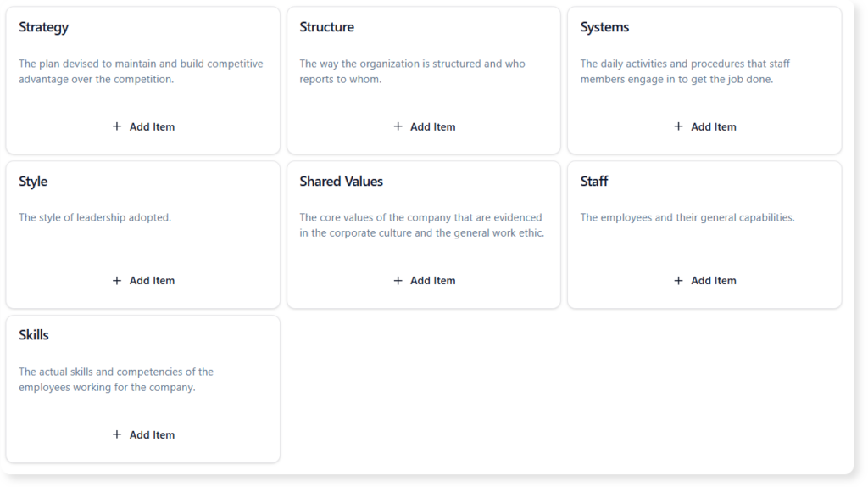Click the plus icon under Shared Values
The width and height of the screenshot is (868, 487).
[x=398, y=281]
